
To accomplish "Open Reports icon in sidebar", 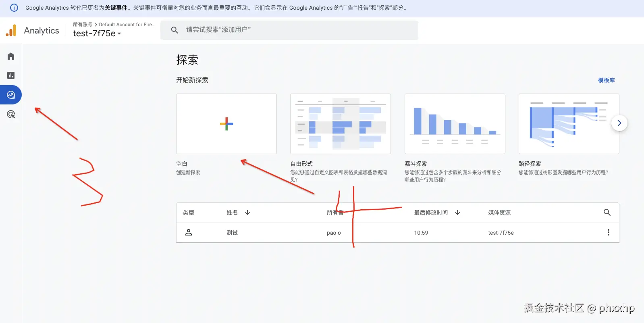I will (x=11, y=75).
